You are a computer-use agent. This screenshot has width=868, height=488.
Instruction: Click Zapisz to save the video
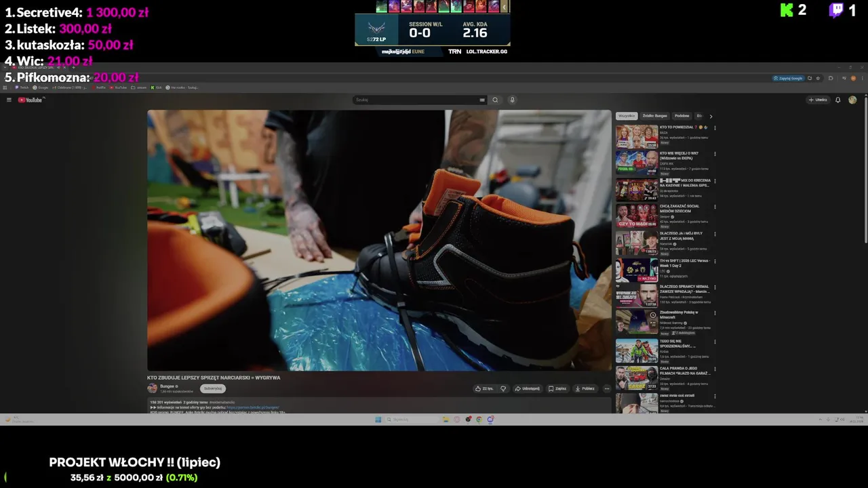click(557, 388)
